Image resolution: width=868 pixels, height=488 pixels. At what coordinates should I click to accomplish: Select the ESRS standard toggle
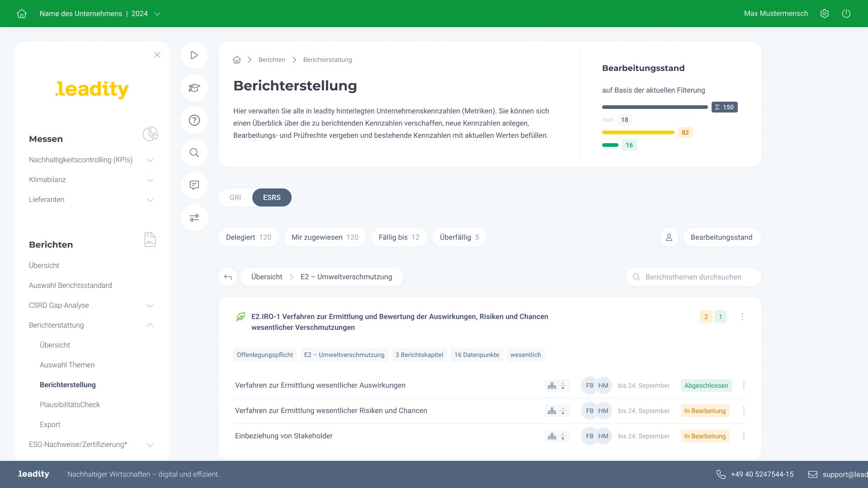(x=272, y=197)
